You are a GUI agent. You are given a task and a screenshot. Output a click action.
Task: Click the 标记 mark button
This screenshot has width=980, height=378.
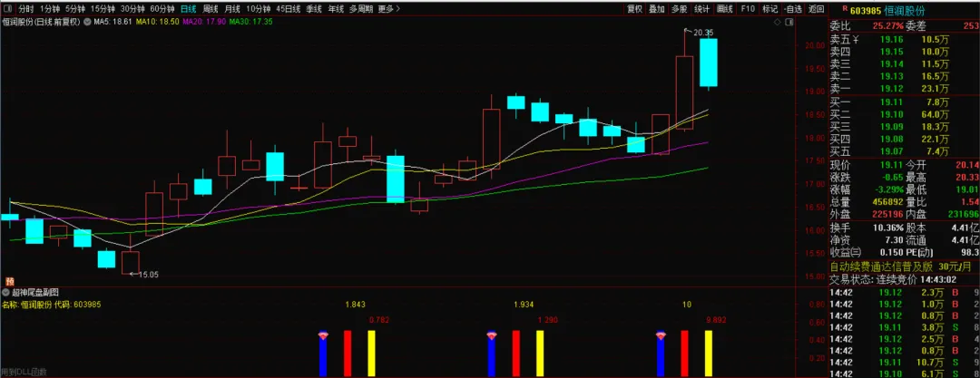coord(770,9)
